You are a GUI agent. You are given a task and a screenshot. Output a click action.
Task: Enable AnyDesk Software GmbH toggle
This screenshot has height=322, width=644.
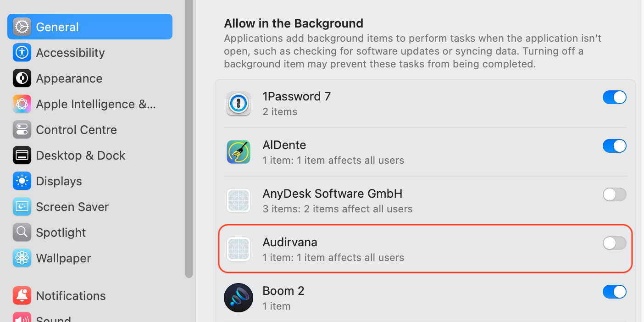[x=614, y=194]
